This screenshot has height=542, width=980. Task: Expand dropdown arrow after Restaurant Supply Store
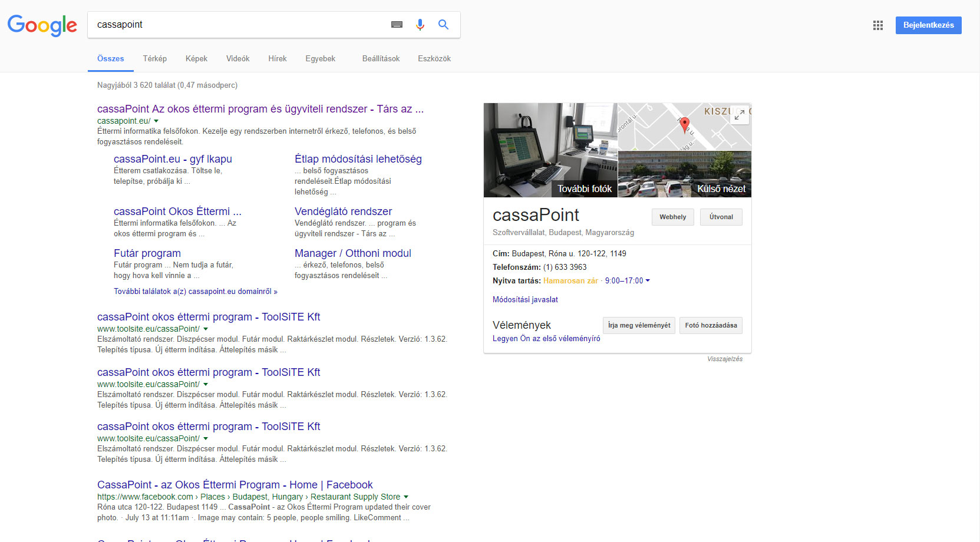406,497
